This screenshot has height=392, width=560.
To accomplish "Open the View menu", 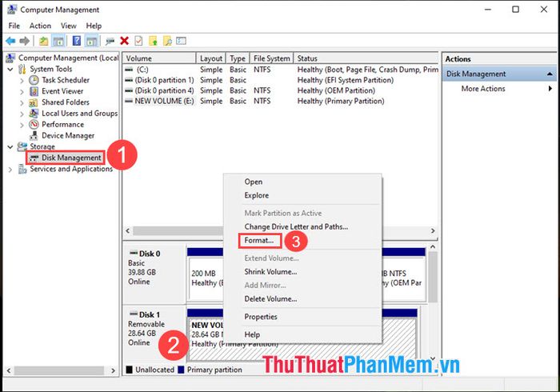I will pos(68,26).
